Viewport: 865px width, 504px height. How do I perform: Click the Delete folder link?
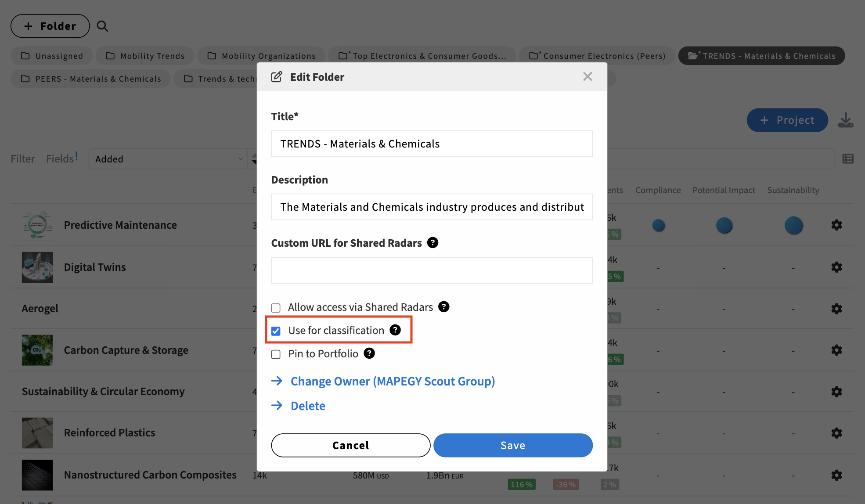click(x=308, y=406)
